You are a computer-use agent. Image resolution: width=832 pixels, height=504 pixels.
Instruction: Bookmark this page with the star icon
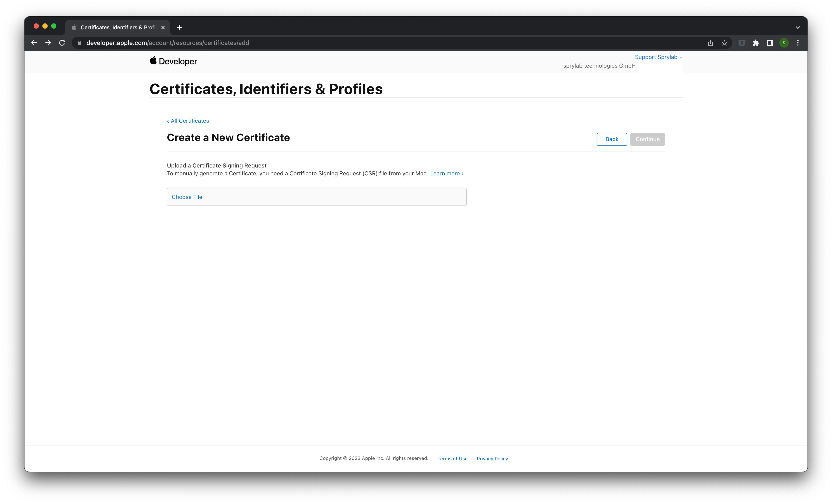[x=724, y=43]
